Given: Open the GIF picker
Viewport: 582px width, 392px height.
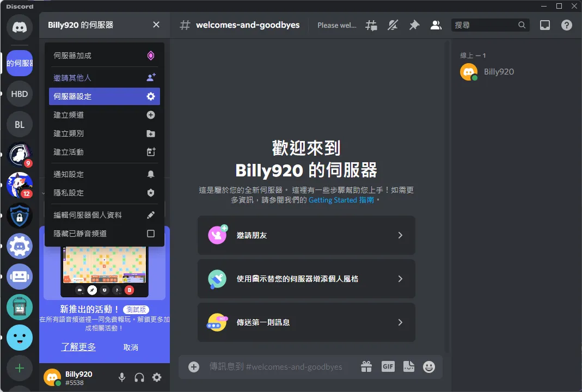Looking at the screenshot, I should coord(388,367).
